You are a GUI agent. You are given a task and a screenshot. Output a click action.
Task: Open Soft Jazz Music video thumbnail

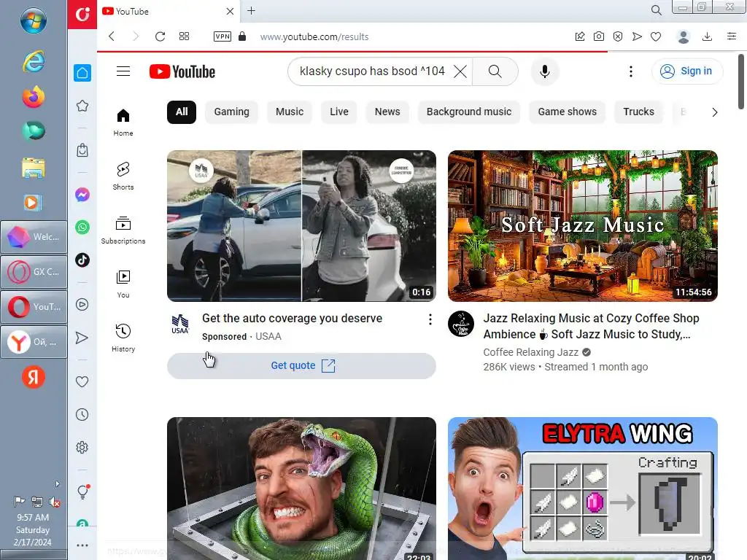click(x=583, y=226)
